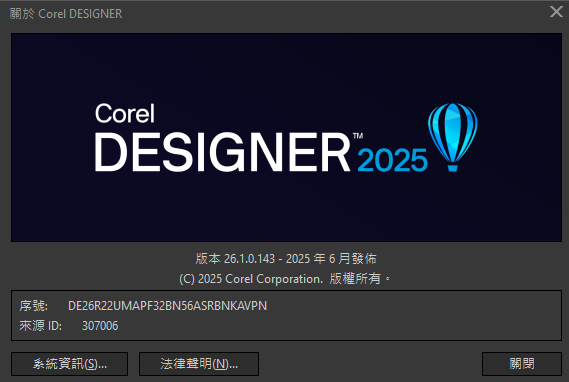This screenshot has height=382, width=569.
Task: Click the 關閉 button
Action: [522, 364]
